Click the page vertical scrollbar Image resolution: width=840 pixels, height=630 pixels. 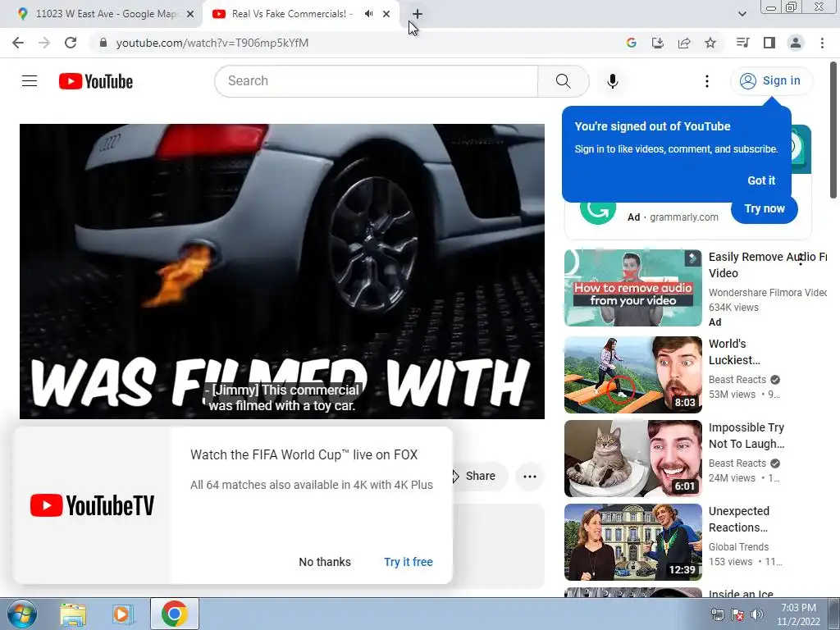833,130
